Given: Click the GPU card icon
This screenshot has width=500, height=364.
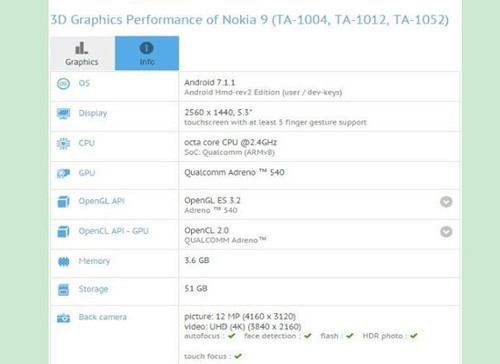Looking at the screenshot, I should (x=63, y=173).
